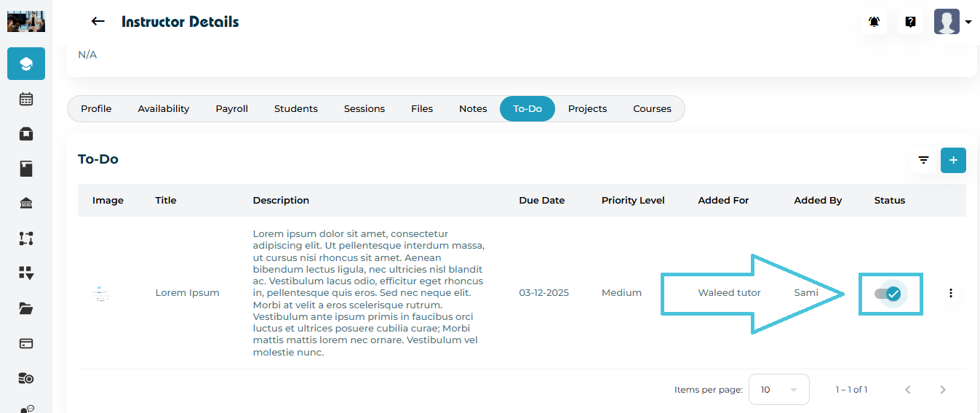Open the calendar icon in sidebar
The width and height of the screenshot is (980, 413).
pos(26,99)
